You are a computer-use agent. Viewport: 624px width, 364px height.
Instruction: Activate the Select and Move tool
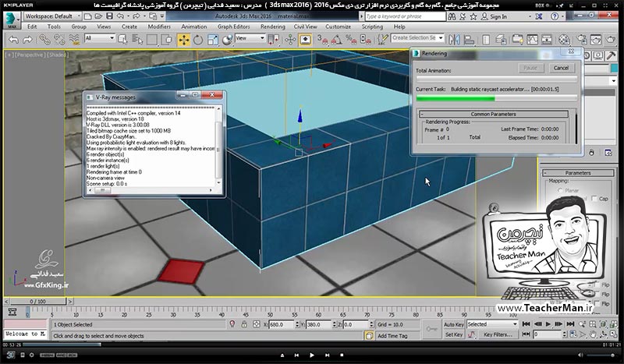[184, 40]
